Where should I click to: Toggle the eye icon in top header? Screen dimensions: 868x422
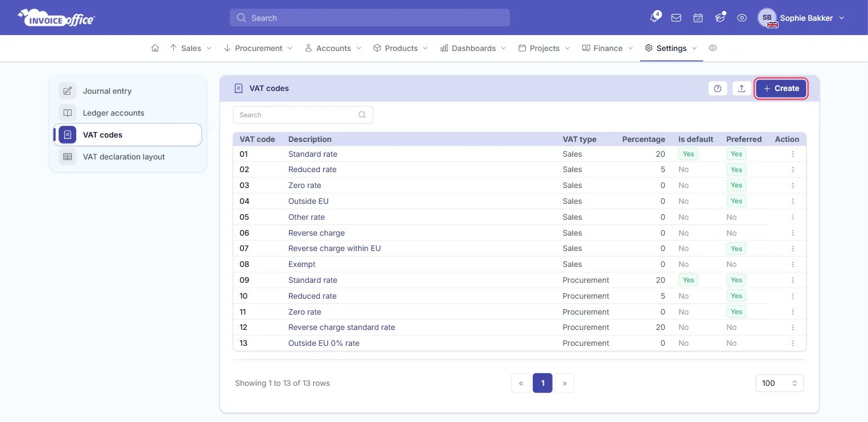(x=742, y=18)
